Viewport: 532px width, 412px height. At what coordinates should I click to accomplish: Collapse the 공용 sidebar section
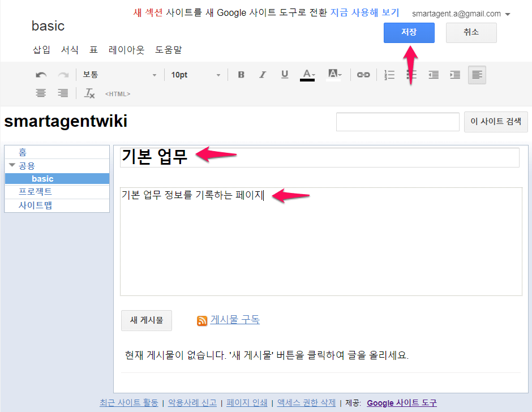point(12,165)
